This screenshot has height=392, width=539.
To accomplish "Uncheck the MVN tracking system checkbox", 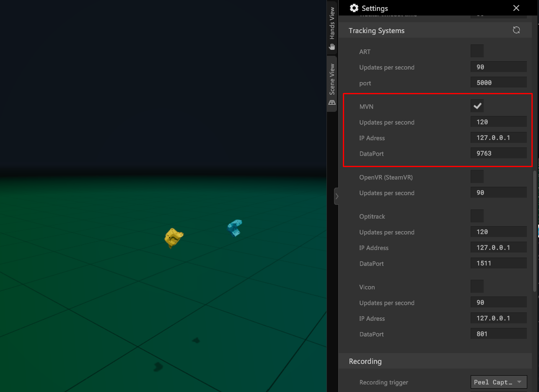I will tap(477, 106).
